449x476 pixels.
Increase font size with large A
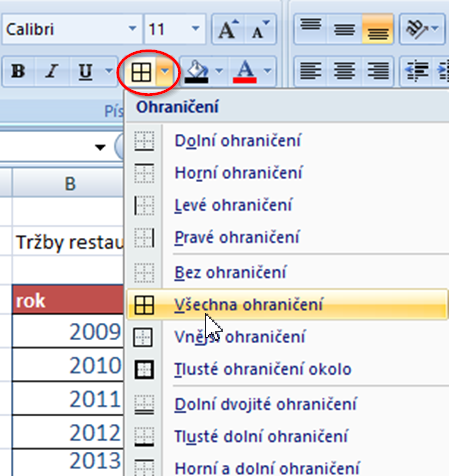pos(228,29)
